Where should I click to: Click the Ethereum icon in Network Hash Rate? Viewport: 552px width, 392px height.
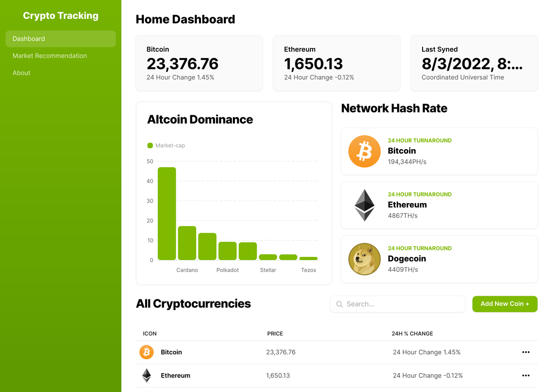[364, 205]
